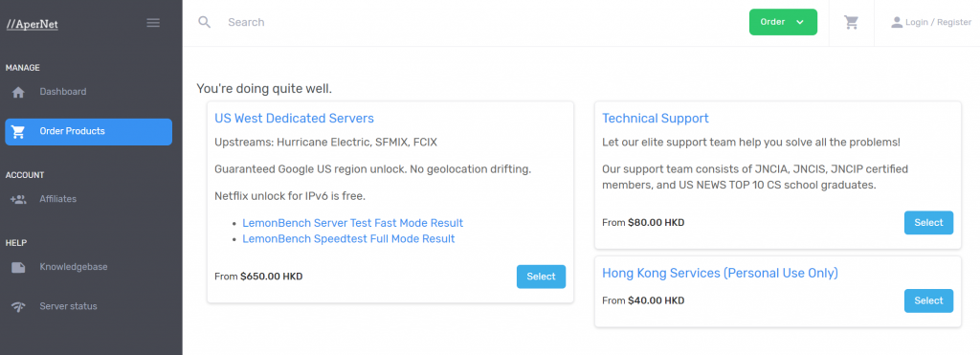Screen dimensions: 980x355
Task: Click the Server status wifi icon
Action: (19, 307)
